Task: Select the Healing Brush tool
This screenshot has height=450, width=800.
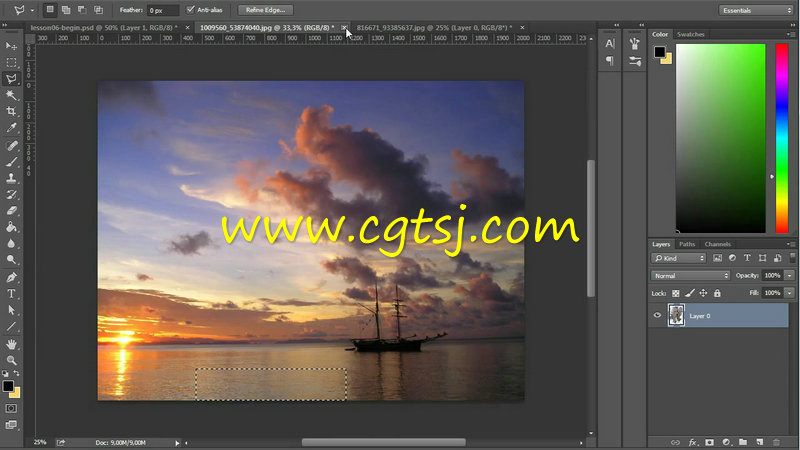Action: pos(11,146)
